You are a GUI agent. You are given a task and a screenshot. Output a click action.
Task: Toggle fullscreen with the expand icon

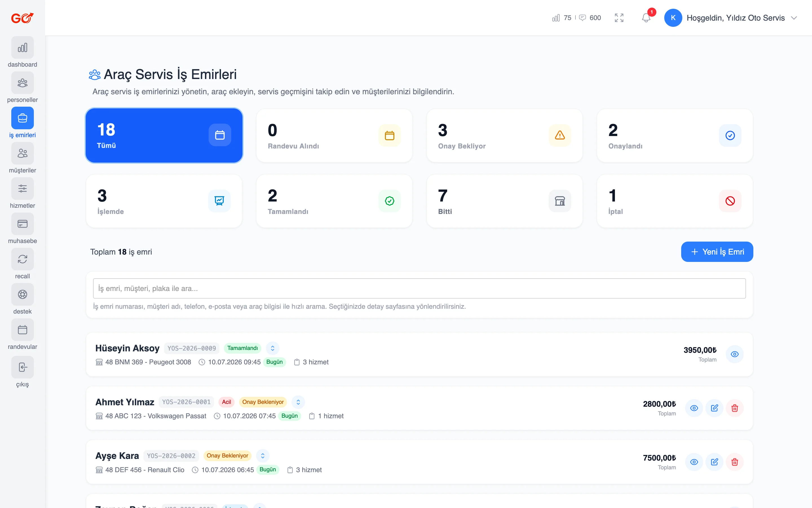point(619,18)
